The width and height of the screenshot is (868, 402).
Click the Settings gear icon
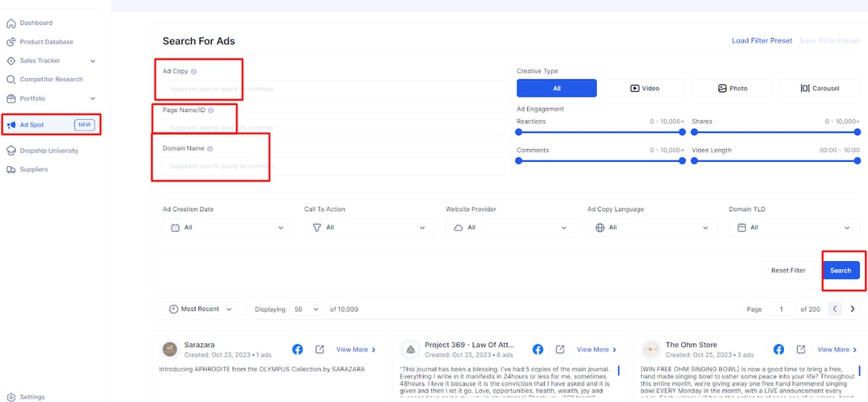tap(11, 397)
